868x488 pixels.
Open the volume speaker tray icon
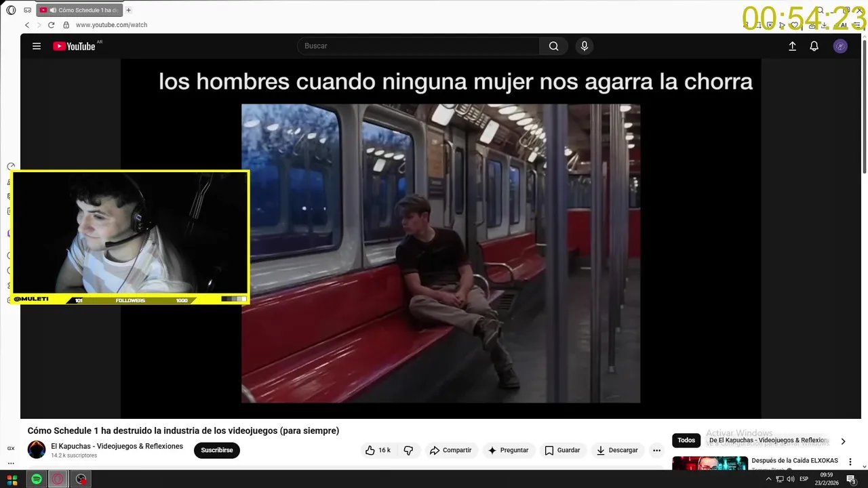pos(791,479)
